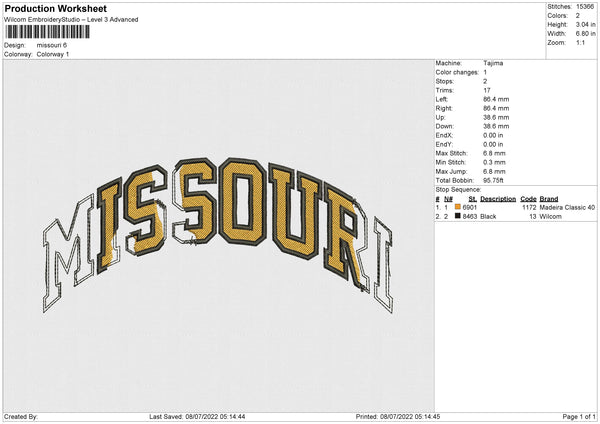Click the Width value 6.80 in

[x=585, y=34]
